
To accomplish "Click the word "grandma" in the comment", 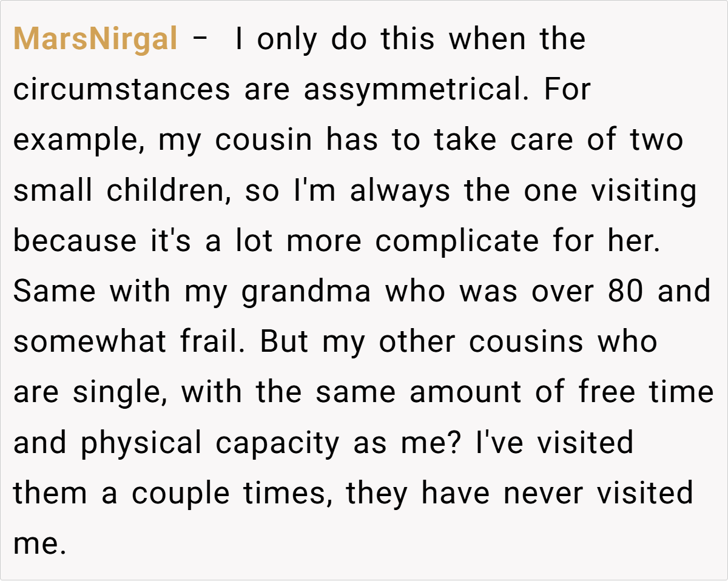I will pyautogui.click(x=306, y=292).
